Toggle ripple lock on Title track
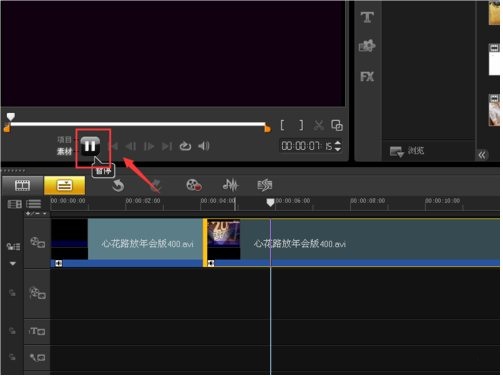The height and width of the screenshot is (377, 503). point(12,331)
